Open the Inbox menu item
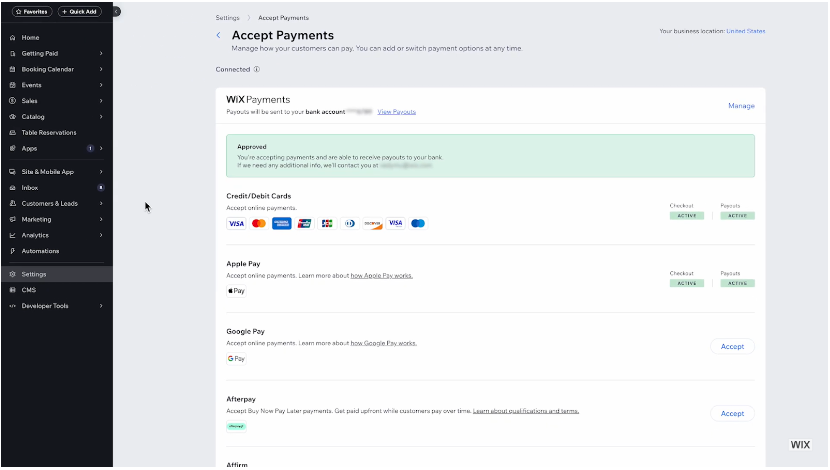Image resolution: width=830 pixels, height=470 pixels. click(57, 188)
